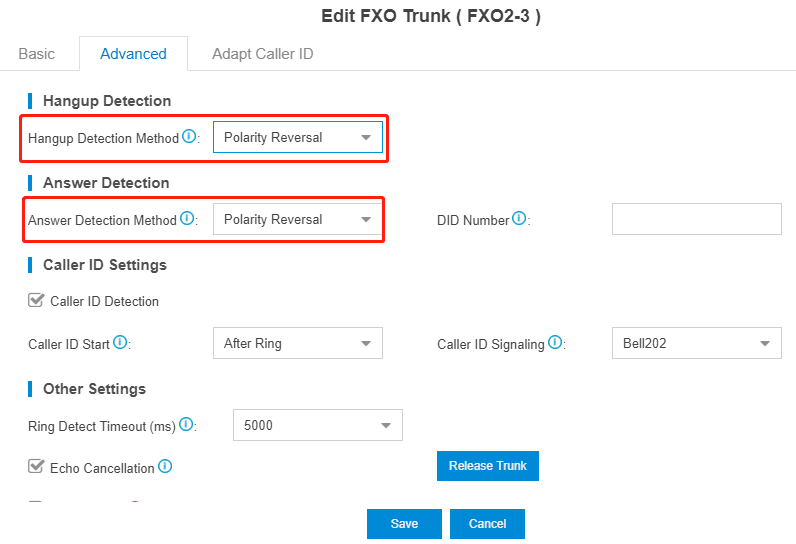Switch to the Adapt Caller ID tab
This screenshot has width=796, height=544.
point(262,54)
